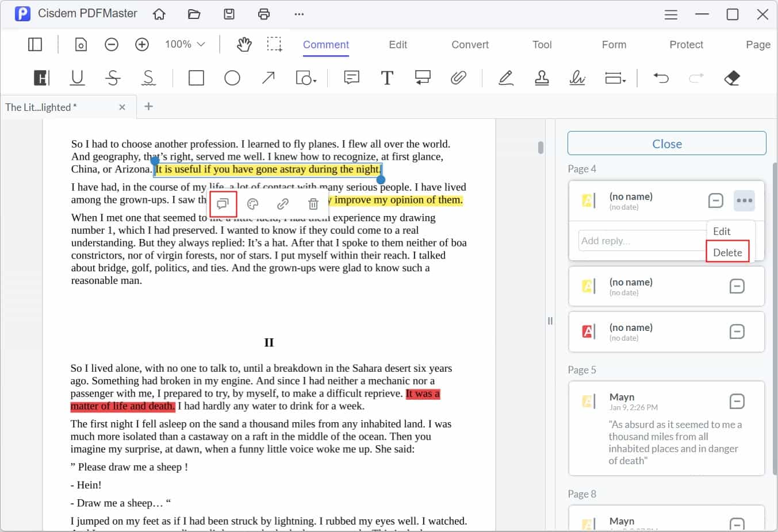778x532 pixels.
Task: Select the Strikethrough tool
Action: (x=113, y=78)
